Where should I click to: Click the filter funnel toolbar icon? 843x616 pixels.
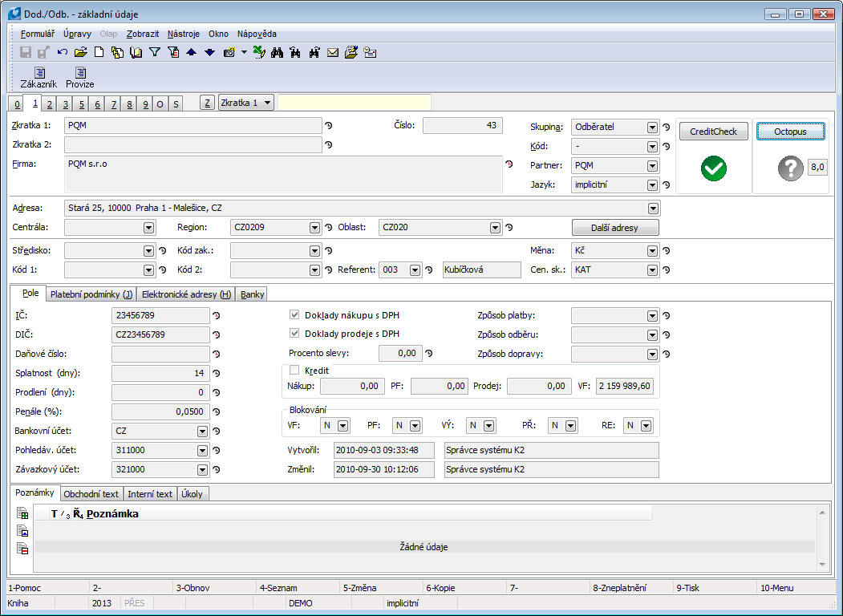pyautogui.click(x=155, y=53)
